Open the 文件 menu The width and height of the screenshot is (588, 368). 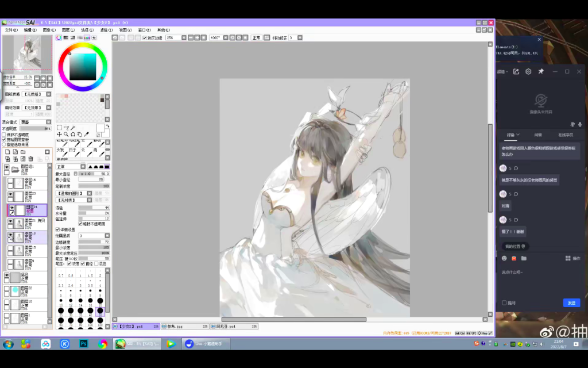[11, 30]
